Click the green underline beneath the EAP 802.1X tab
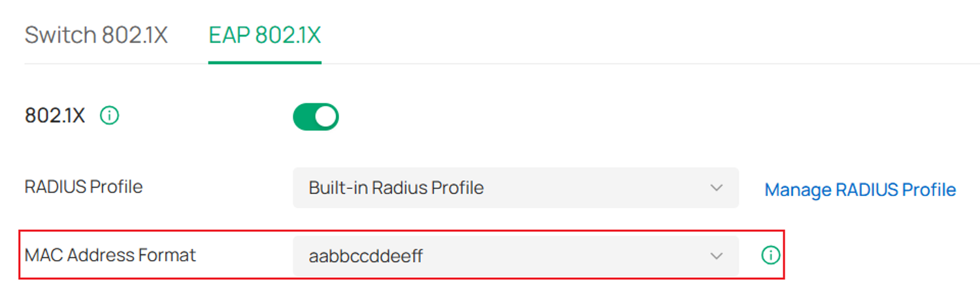Viewport: 980px width, 300px height. pos(265,62)
